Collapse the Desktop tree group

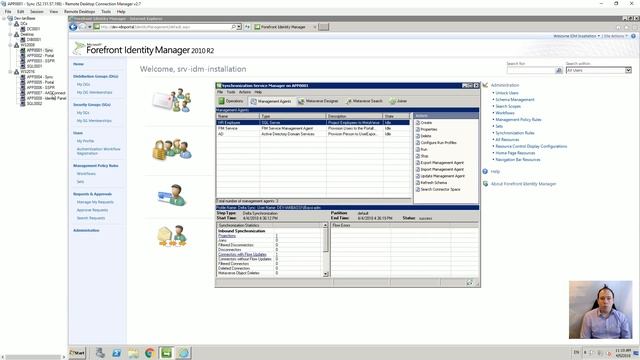click(x=11, y=34)
